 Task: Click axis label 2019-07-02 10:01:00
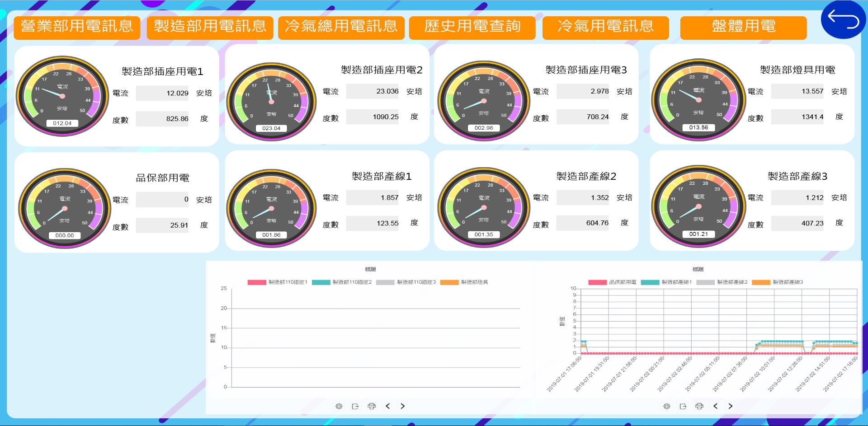tap(758, 373)
